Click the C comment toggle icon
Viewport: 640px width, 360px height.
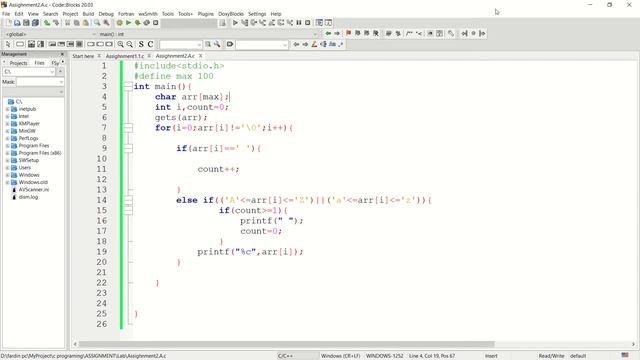pos(150,44)
